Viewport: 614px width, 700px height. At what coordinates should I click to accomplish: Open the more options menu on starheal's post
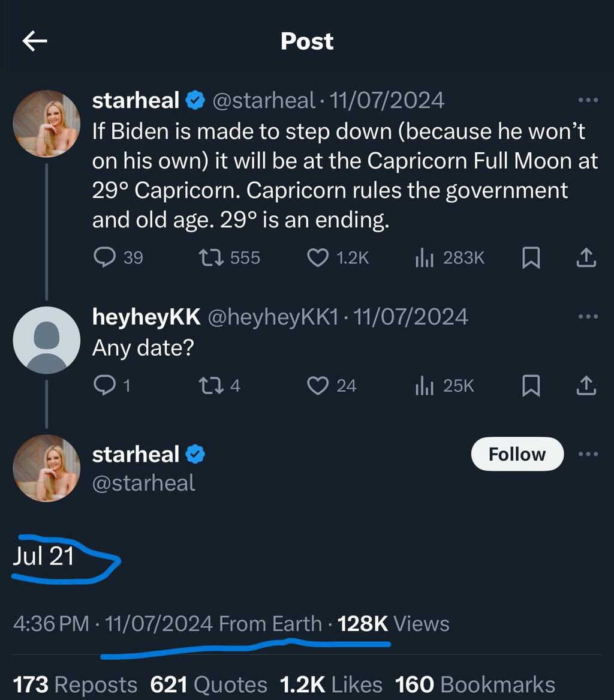click(586, 100)
